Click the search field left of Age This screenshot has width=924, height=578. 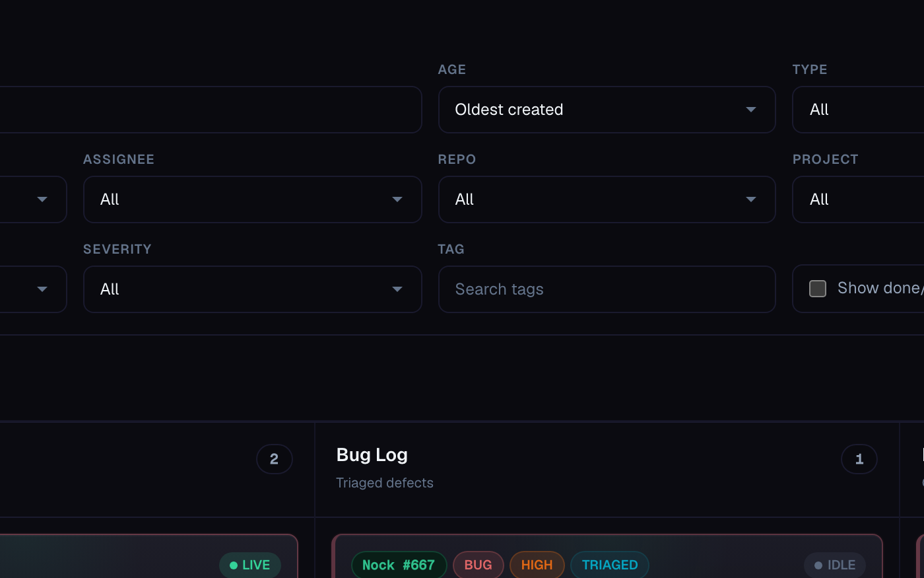[211, 110]
